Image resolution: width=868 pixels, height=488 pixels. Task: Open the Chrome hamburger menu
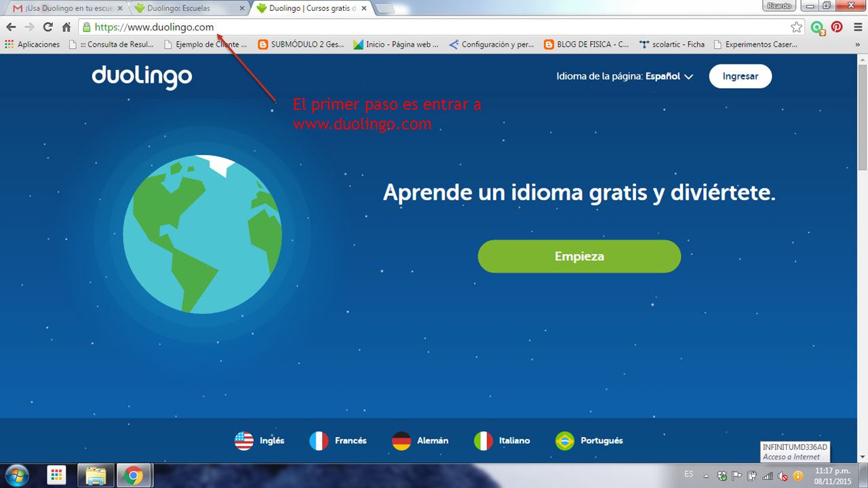pos(858,27)
